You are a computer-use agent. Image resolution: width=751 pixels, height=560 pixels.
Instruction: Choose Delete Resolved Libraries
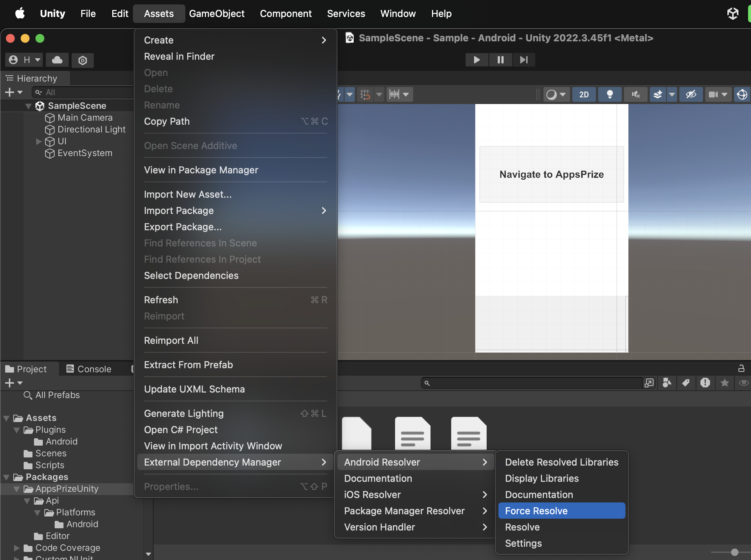pos(562,462)
